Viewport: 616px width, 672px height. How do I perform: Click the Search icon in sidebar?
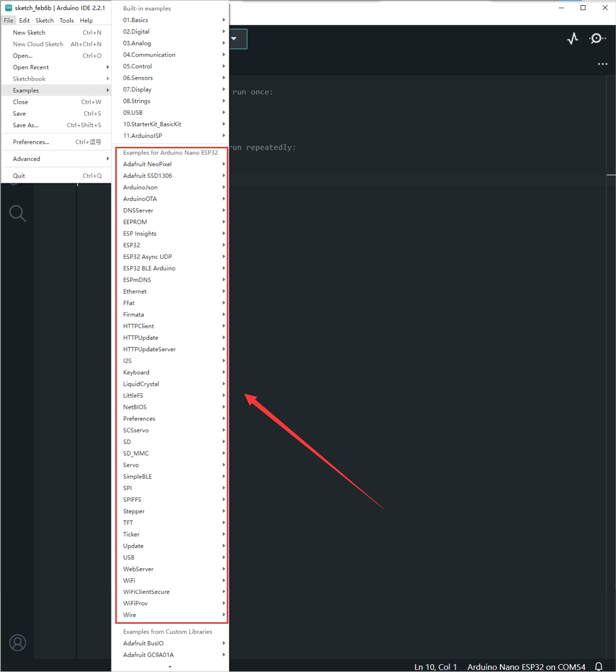pyautogui.click(x=17, y=213)
